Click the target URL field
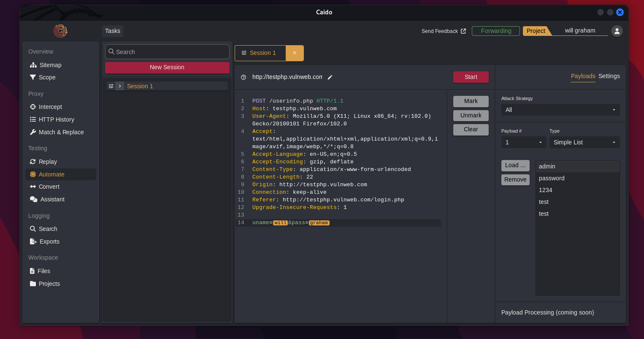Image resolution: width=644 pixels, height=339 pixels. (287, 77)
